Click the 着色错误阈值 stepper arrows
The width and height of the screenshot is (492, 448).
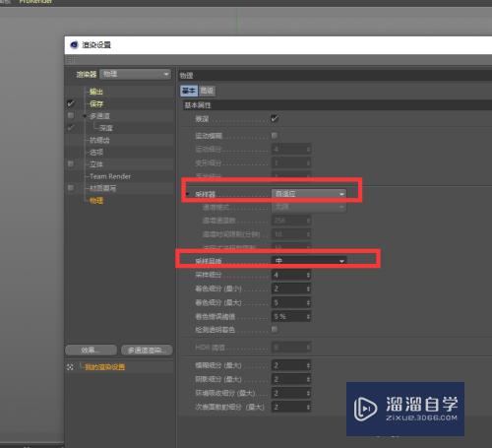pos(308,317)
